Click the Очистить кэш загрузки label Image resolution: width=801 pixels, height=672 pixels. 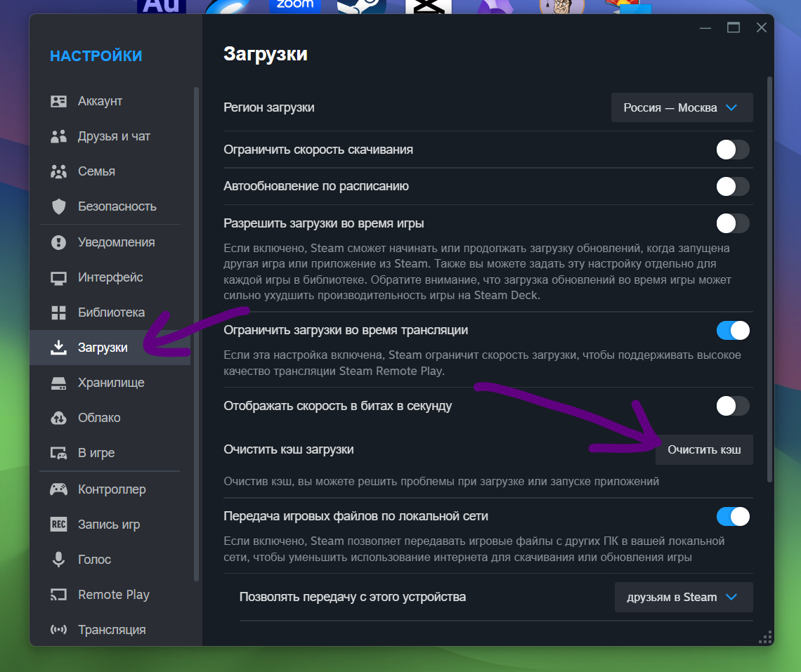pos(289,449)
